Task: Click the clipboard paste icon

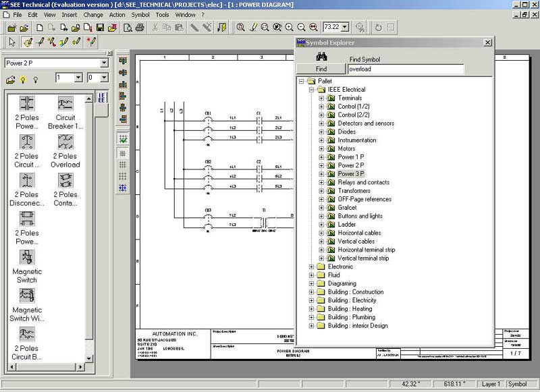Action: [179, 28]
